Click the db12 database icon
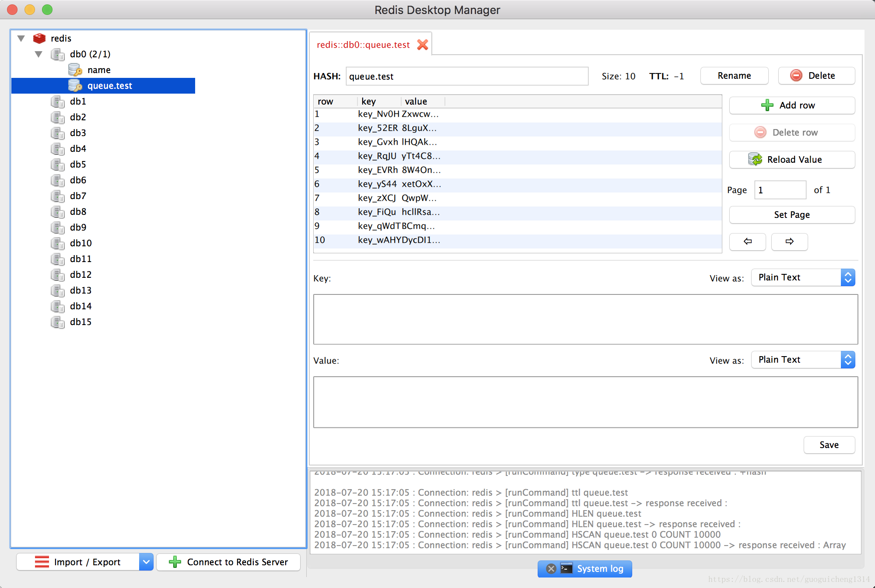Image resolution: width=875 pixels, height=588 pixels. tap(58, 275)
